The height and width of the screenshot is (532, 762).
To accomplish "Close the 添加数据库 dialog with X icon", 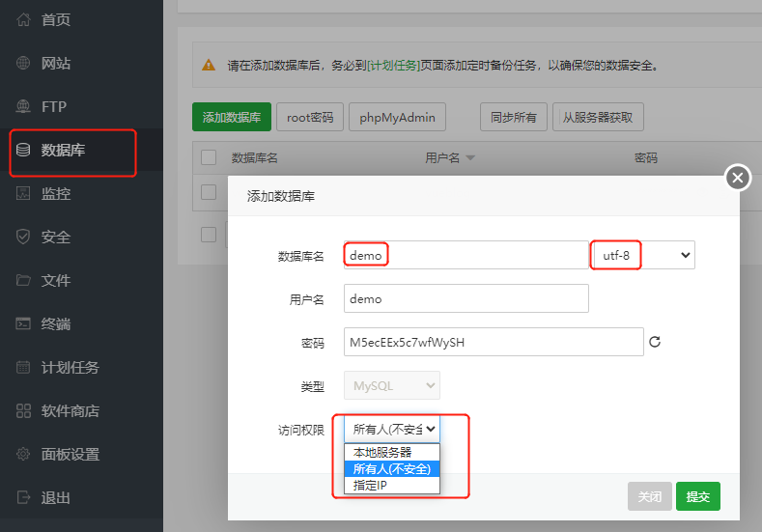I will click(738, 178).
